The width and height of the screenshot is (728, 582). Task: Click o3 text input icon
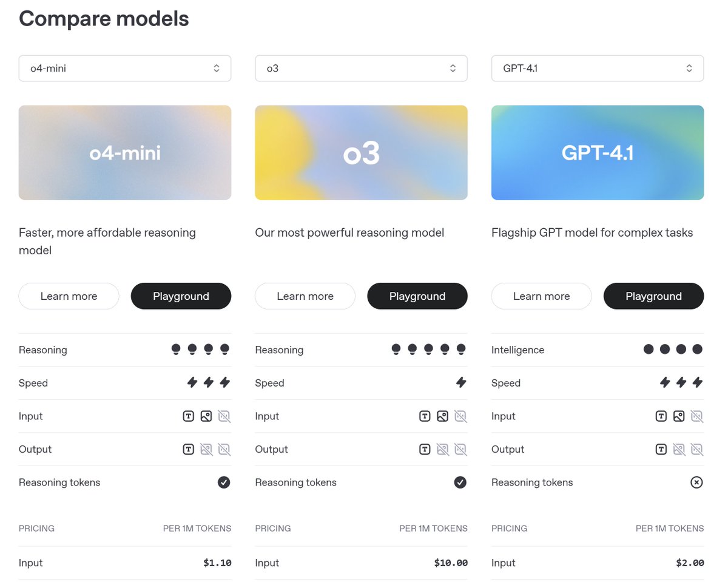click(x=425, y=416)
